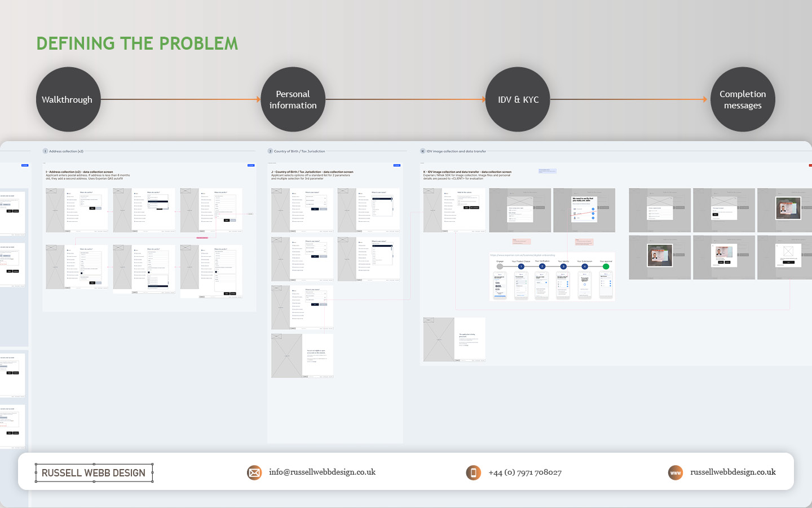
Task: Open the info@russellwebbdesign.co.uk email link
Action: click(322, 472)
